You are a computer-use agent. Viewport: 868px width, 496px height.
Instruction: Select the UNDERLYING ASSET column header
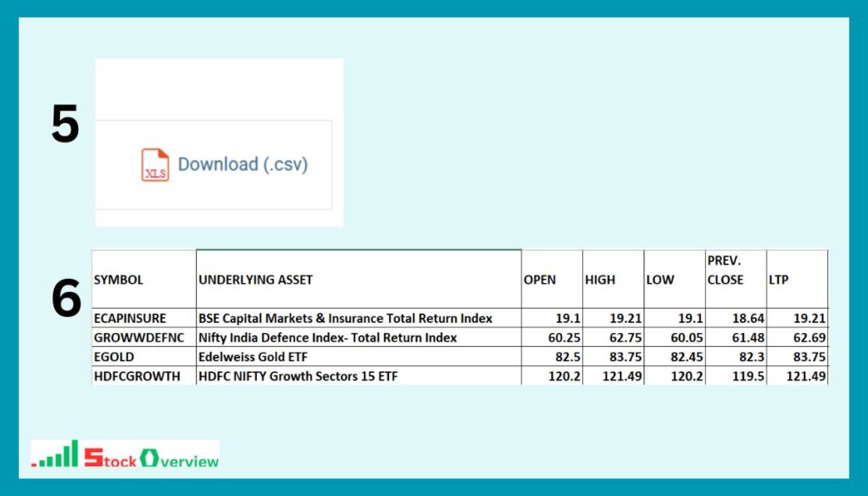[x=254, y=279]
